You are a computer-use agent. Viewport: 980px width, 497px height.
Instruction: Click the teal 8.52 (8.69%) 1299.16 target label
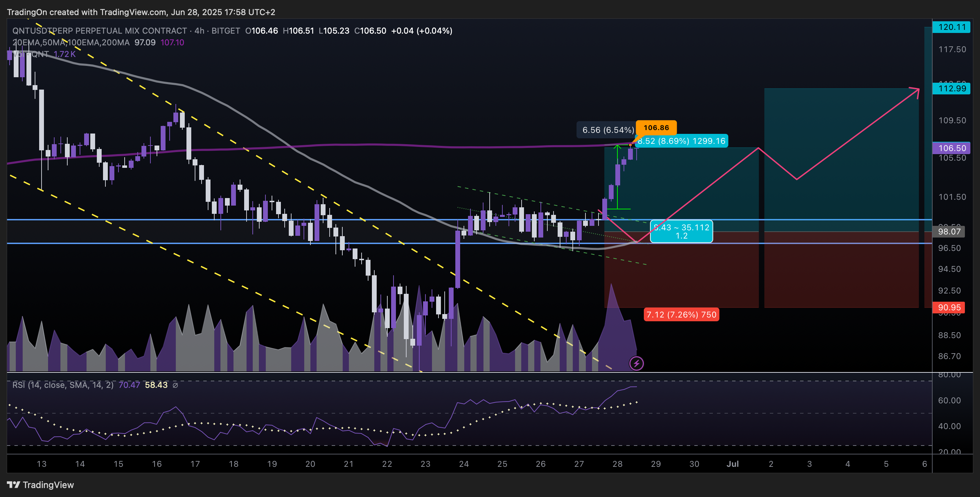pyautogui.click(x=681, y=141)
